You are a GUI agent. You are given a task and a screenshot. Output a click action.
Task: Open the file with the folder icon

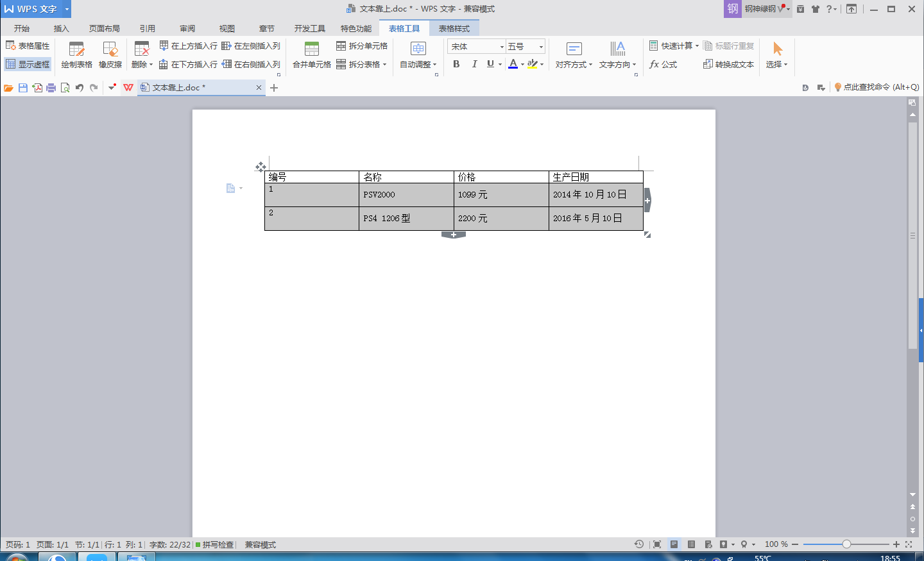coord(8,88)
